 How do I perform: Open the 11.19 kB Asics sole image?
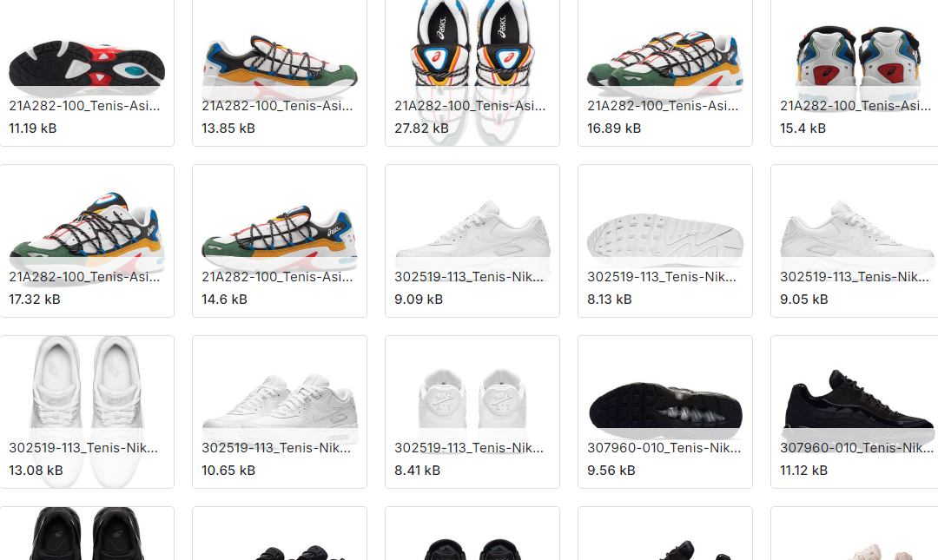[x=87, y=72]
